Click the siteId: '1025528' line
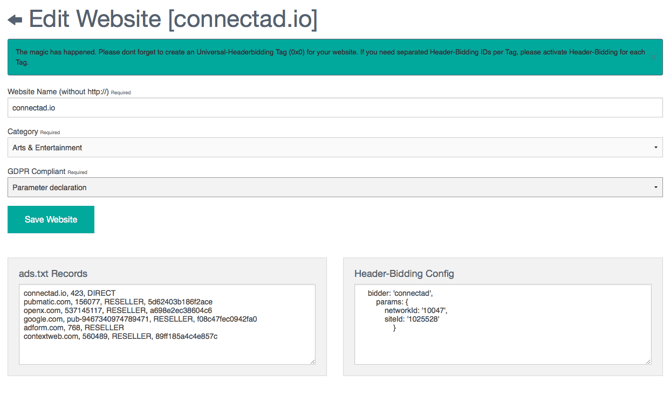Image resolution: width=670 pixels, height=396 pixels. point(412,319)
